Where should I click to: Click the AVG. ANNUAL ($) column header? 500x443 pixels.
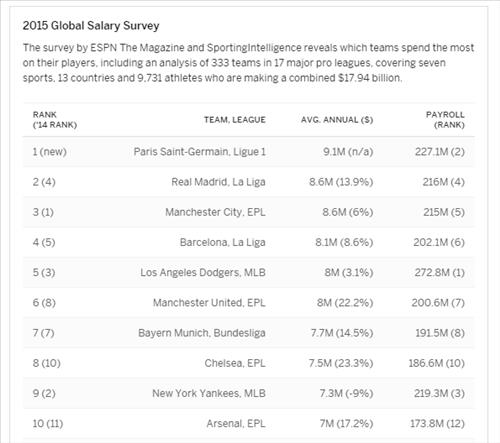(337, 120)
